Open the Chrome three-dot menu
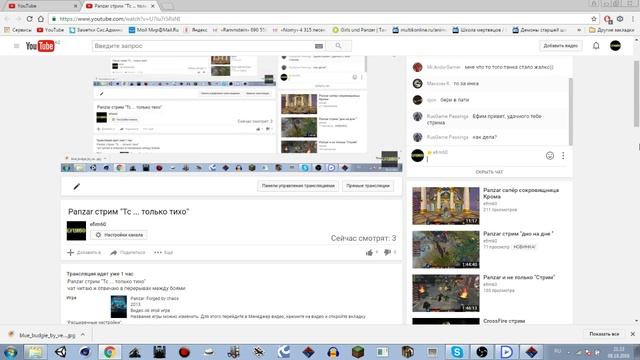Screen dimensions: 640x360 [x=633, y=19]
